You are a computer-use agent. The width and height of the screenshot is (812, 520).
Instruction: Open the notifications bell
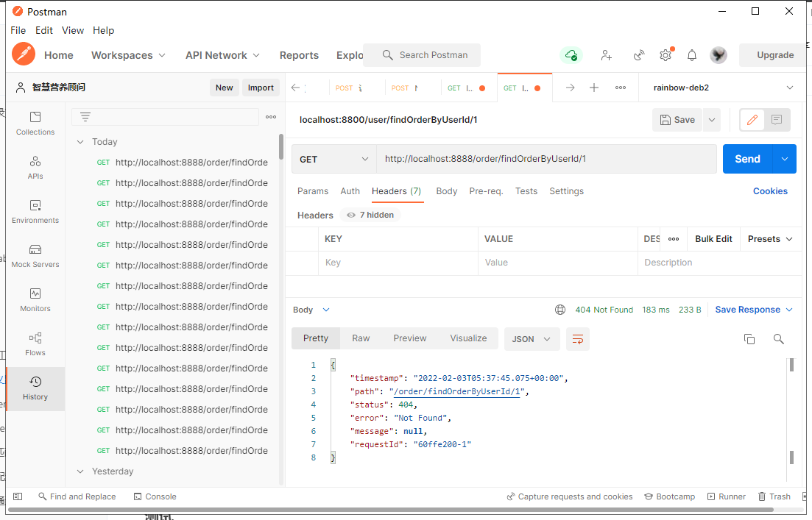click(692, 55)
